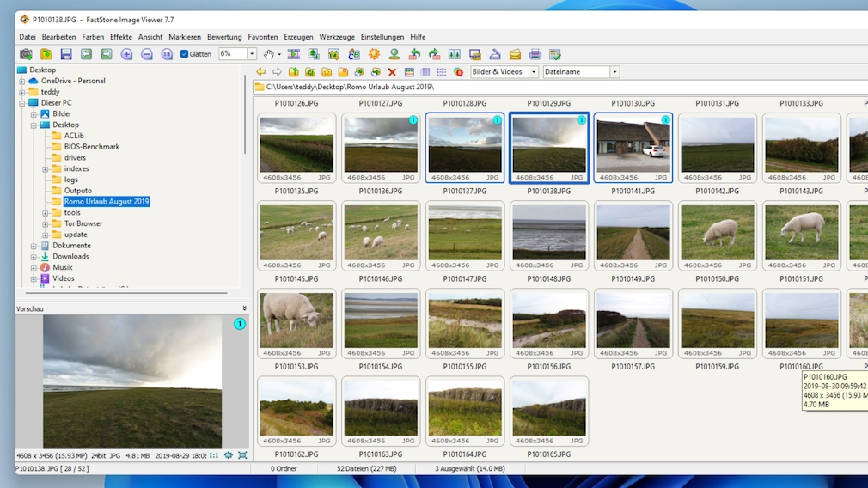Image resolution: width=868 pixels, height=488 pixels.
Task: Go to previous image with green left arrow
Action: click(86, 54)
